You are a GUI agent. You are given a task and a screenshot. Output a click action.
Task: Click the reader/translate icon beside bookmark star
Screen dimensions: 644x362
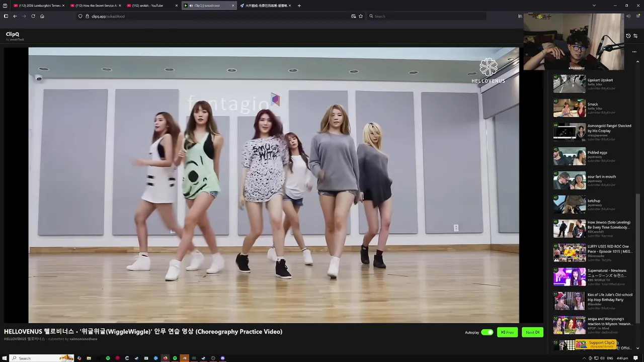tap(353, 16)
